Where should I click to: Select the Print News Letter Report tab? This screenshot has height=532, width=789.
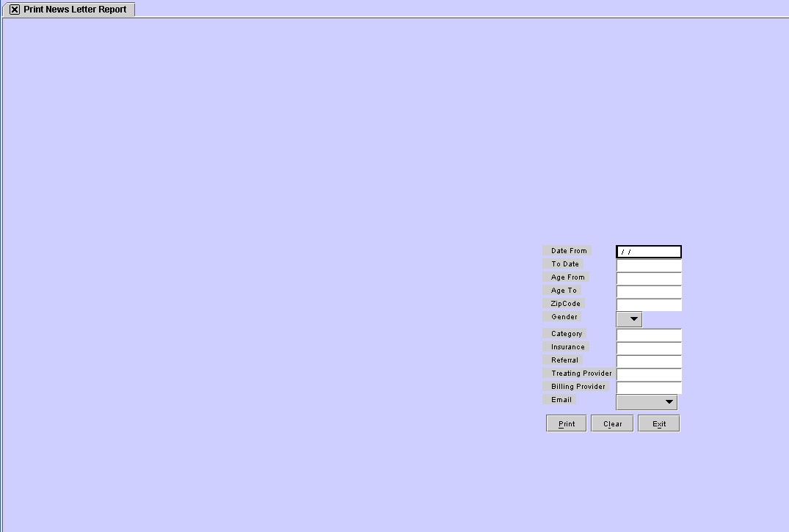tap(69, 10)
